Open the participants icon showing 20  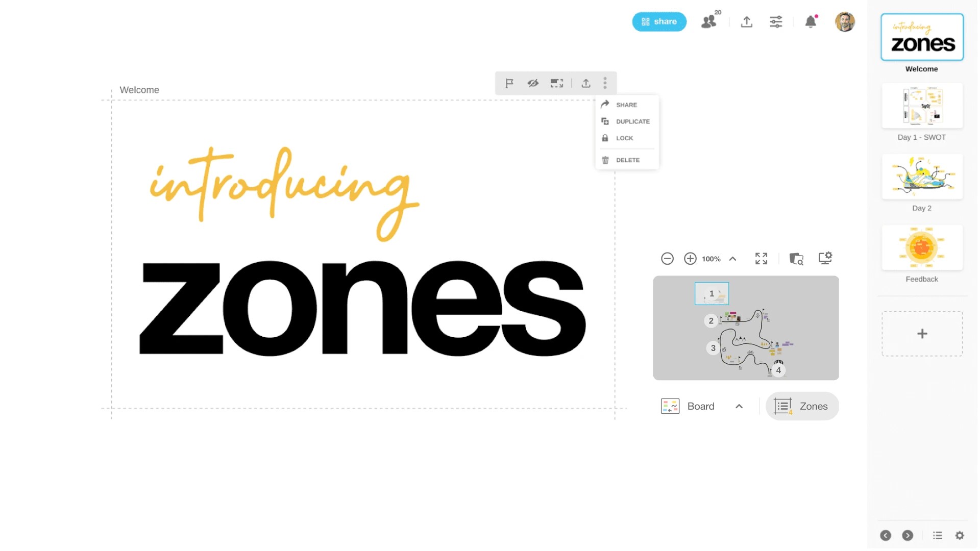[709, 21]
